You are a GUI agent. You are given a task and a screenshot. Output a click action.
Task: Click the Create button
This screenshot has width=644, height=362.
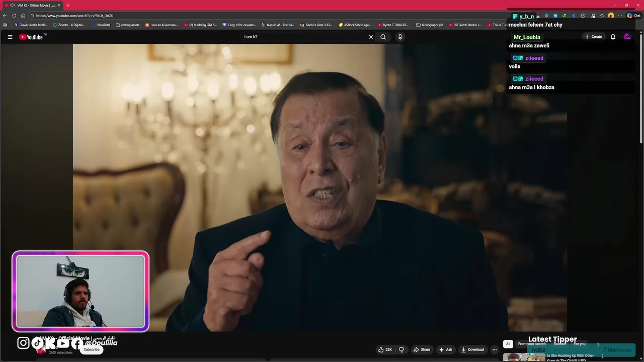pyautogui.click(x=593, y=37)
